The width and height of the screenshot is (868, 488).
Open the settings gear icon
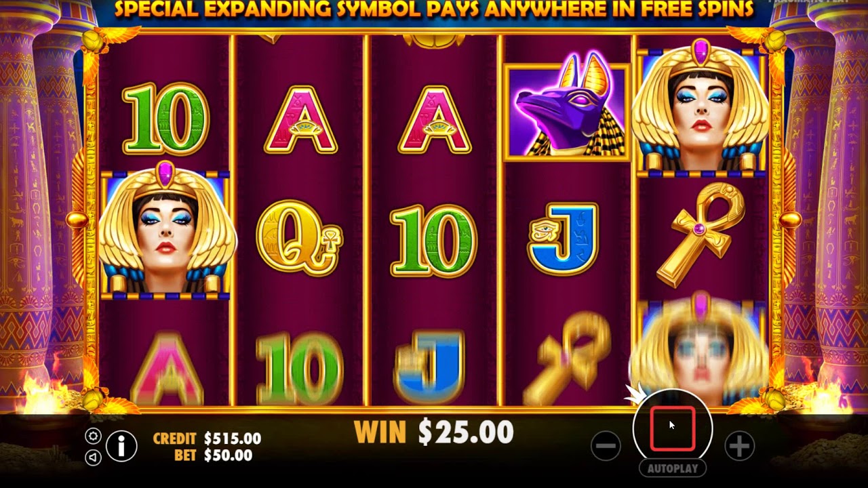(94, 436)
